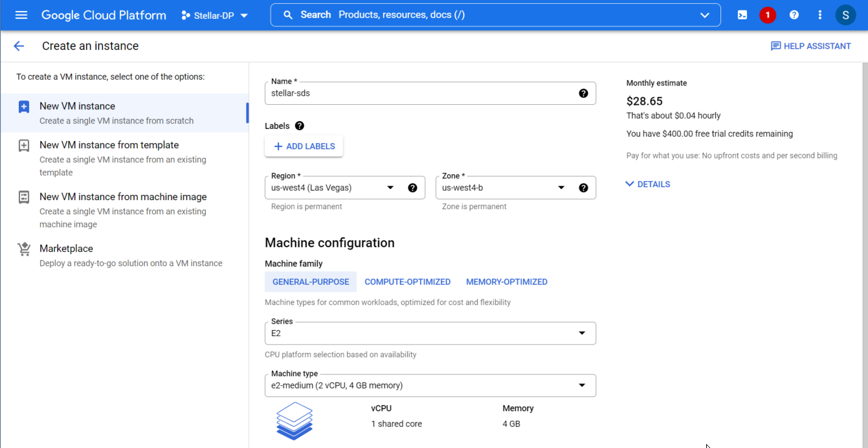Activate Cloud Shell terminal icon
The image size is (868, 448).
tap(742, 15)
